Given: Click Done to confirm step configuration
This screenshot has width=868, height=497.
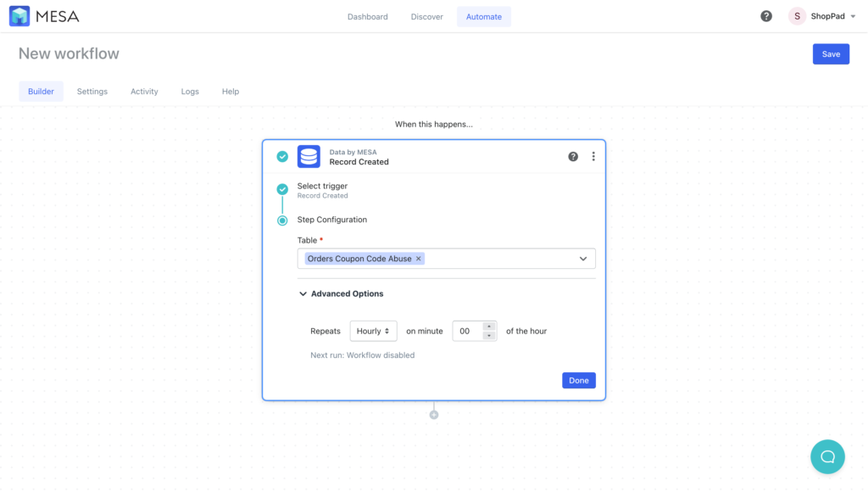Looking at the screenshot, I should click(x=578, y=380).
